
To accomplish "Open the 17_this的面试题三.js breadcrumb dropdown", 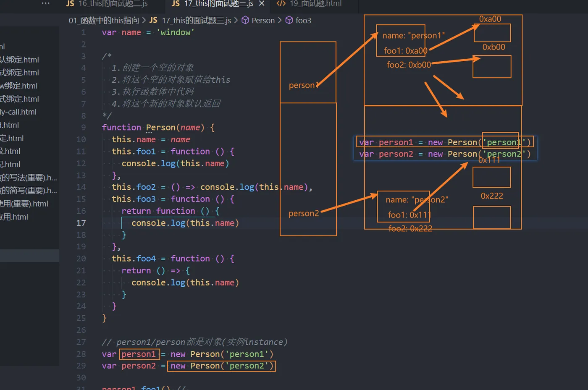I will pyautogui.click(x=196, y=20).
